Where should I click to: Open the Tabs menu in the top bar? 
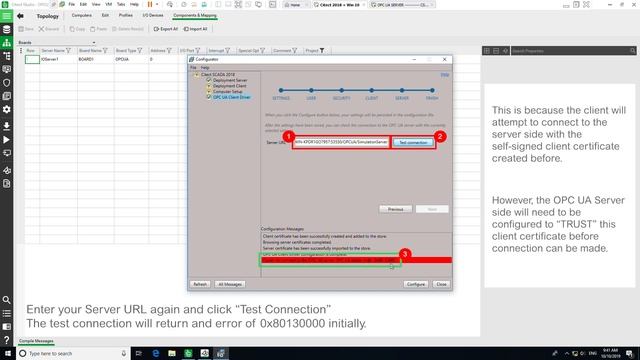[x=121, y=4]
